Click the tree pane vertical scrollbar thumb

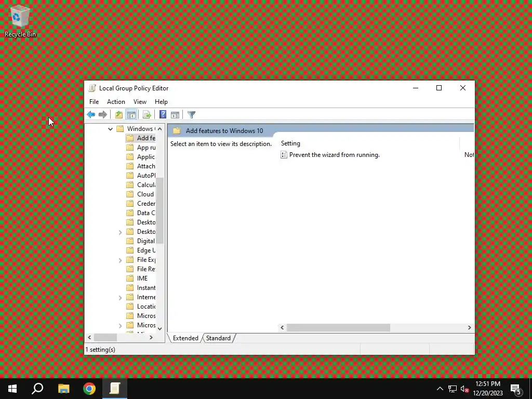tap(160, 210)
